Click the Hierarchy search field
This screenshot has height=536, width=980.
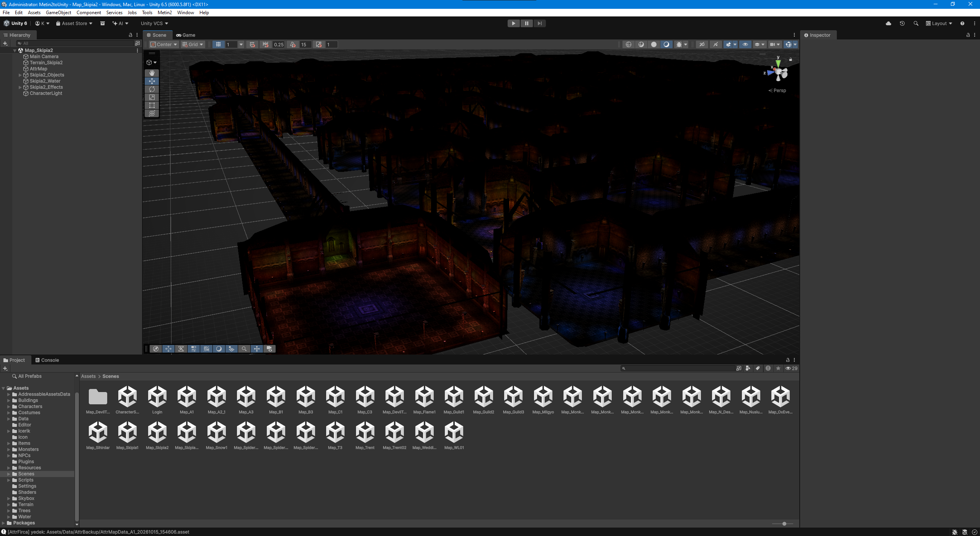[x=75, y=43]
